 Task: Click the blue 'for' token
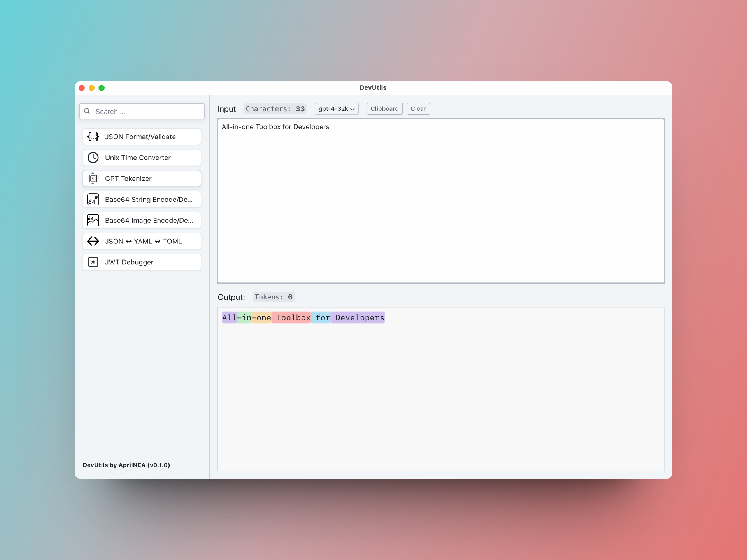321,318
